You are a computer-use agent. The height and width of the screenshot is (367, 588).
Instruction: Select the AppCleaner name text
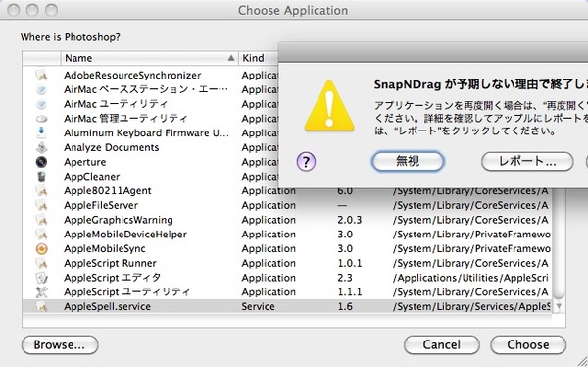(x=91, y=177)
